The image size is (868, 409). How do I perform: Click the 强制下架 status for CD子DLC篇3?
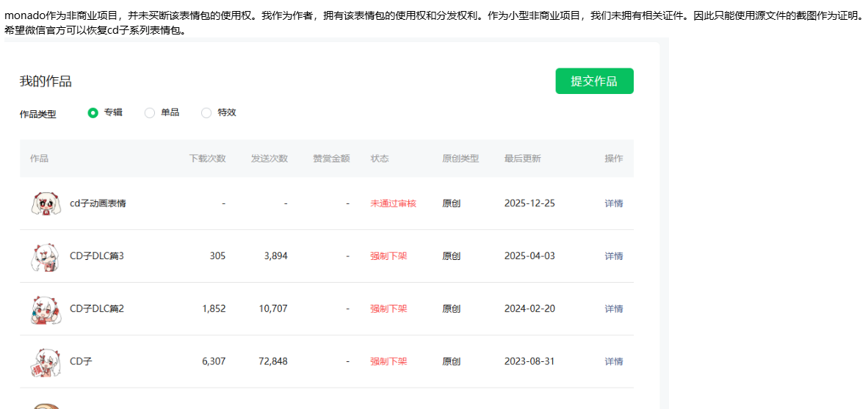click(x=388, y=256)
